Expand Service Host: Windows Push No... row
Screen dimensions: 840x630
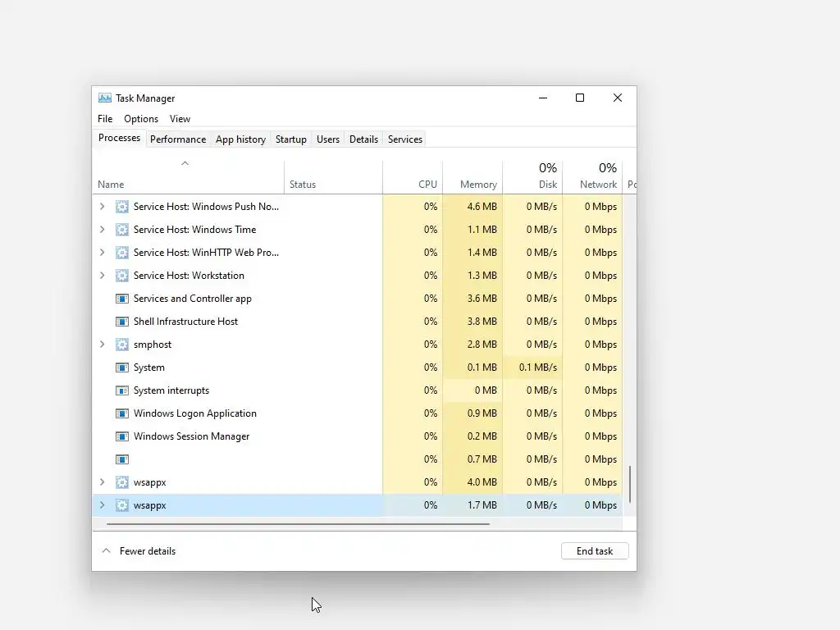tap(103, 206)
